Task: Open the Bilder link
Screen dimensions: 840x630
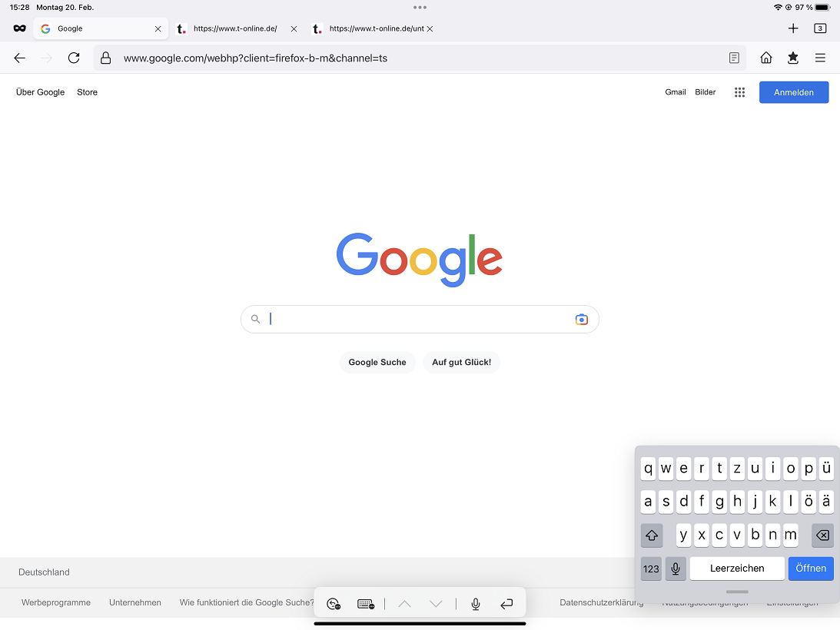Action: (x=705, y=92)
